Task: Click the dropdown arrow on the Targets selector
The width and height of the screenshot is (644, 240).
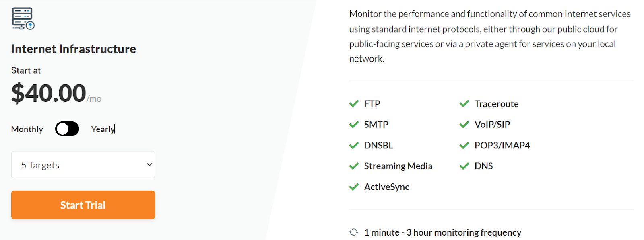Action: (x=149, y=165)
